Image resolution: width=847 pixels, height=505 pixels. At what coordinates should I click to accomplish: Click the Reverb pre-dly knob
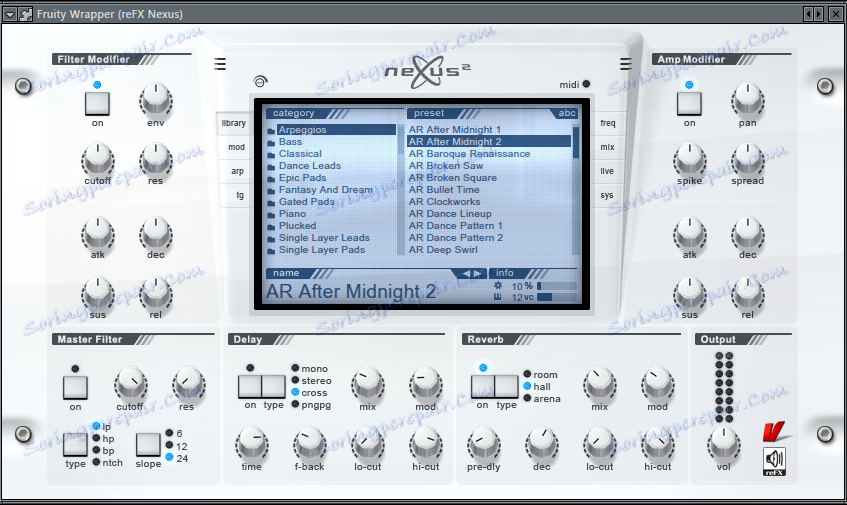click(x=483, y=443)
